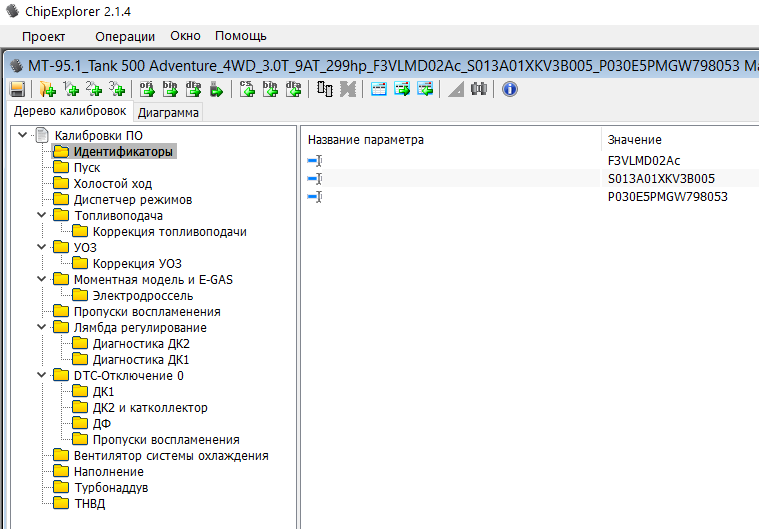759x529 pixels.
Task: Click the toolbar icon labeled 'ori'
Action: coord(146,89)
